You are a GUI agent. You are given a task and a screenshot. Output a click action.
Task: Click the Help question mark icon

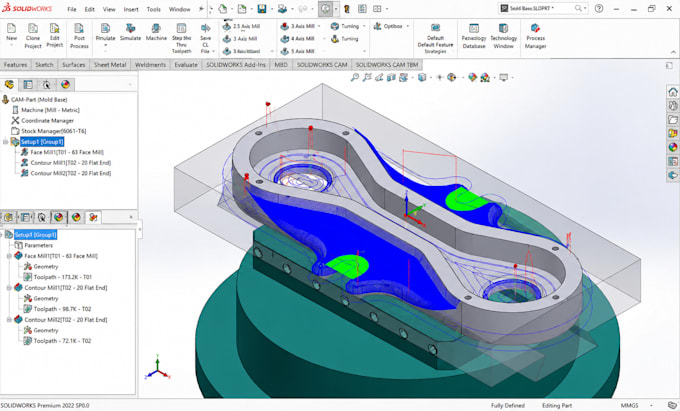click(x=599, y=8)
